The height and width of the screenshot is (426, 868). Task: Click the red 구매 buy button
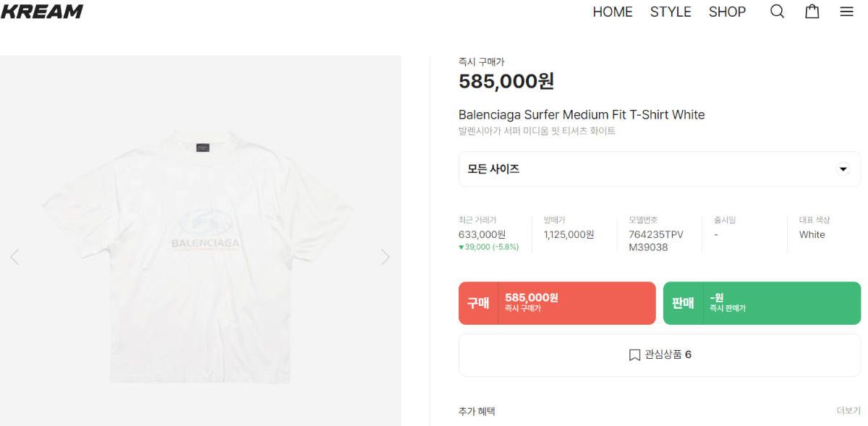(557, 303)
